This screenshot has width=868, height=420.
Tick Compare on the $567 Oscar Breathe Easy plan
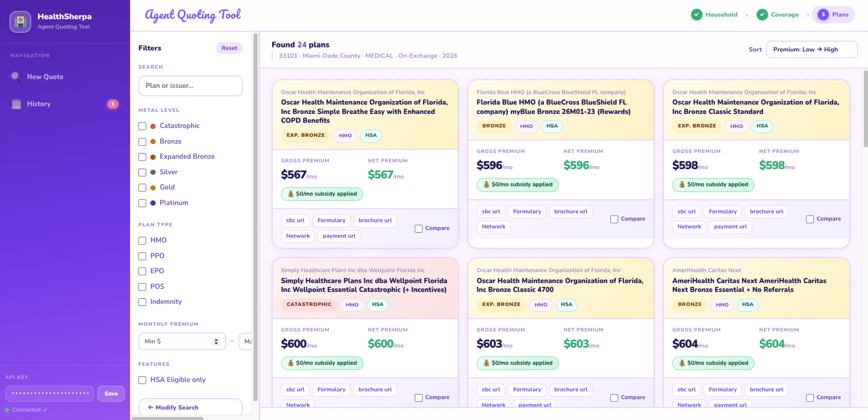coord(418,228)
